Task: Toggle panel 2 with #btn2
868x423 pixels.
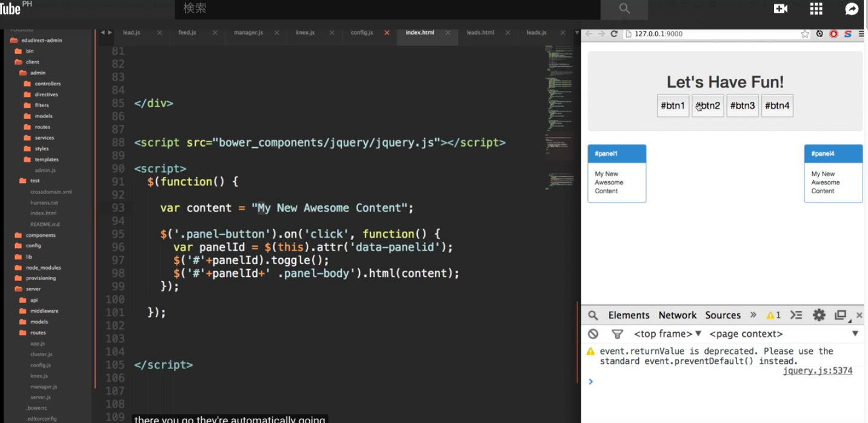Action: click(x=708, y=105)
